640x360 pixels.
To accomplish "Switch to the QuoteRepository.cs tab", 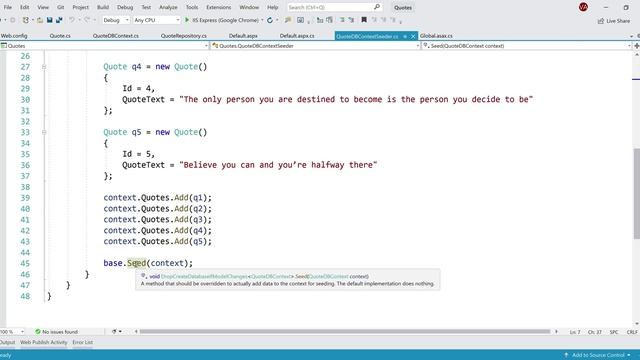I will (184, 36).
